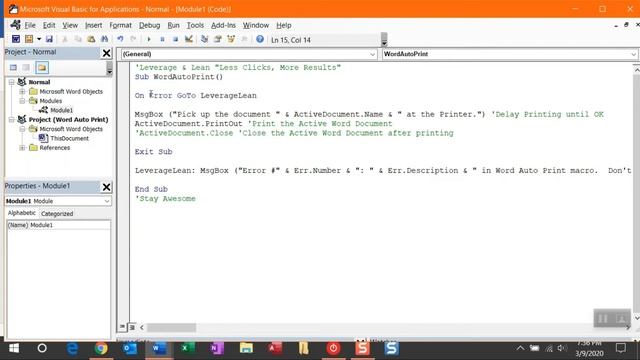Switch to Full Module View in code window
The height and width of the screenshot is (360, 640).
pos(132,327)
